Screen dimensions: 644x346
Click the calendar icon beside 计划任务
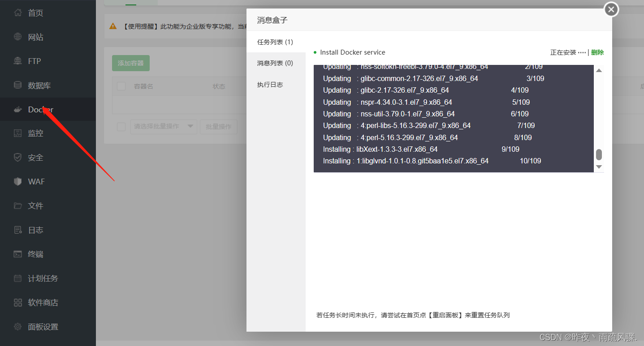pos(18,278)
